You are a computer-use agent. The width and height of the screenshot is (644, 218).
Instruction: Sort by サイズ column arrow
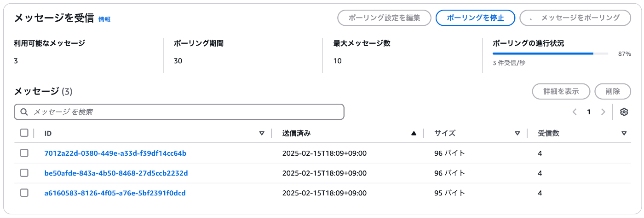click(517, 134)
